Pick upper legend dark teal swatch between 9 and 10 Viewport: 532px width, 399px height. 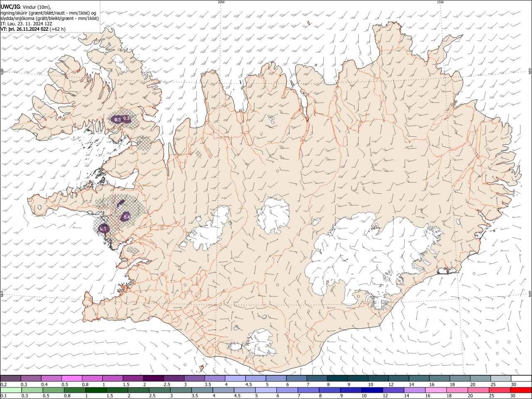(357, 379)
